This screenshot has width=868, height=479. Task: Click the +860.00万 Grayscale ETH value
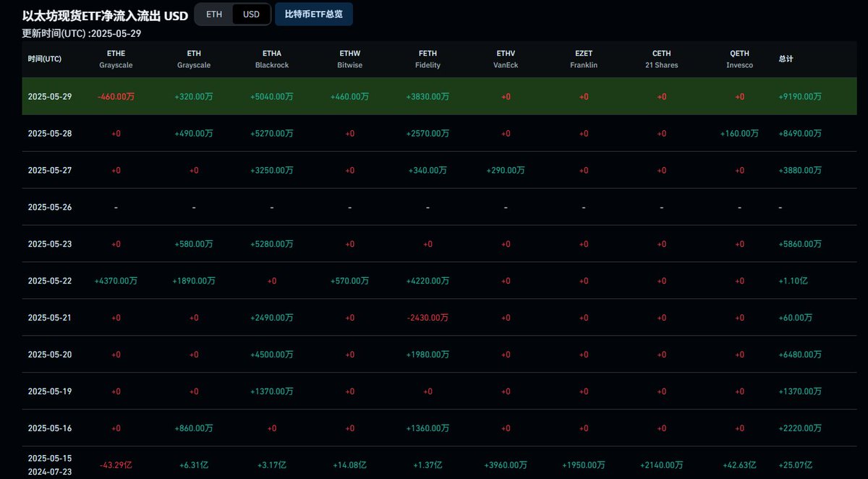(194, 428)
